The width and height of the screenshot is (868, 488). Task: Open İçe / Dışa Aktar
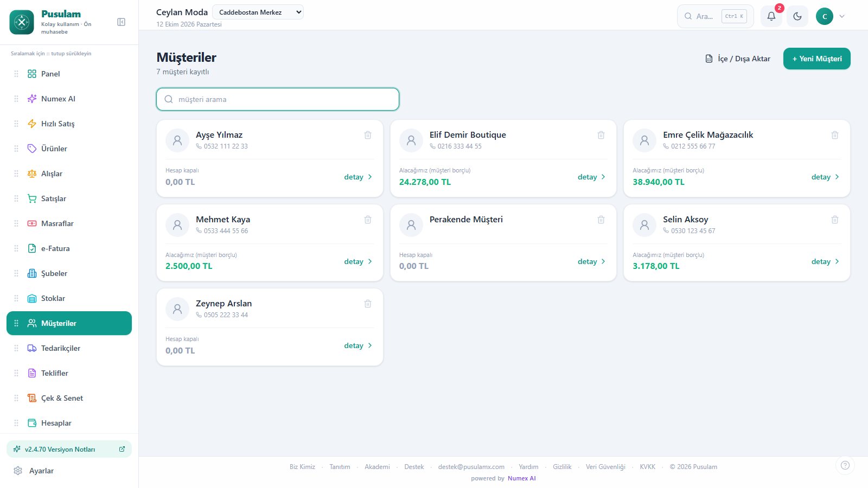(x=737, y=59)
